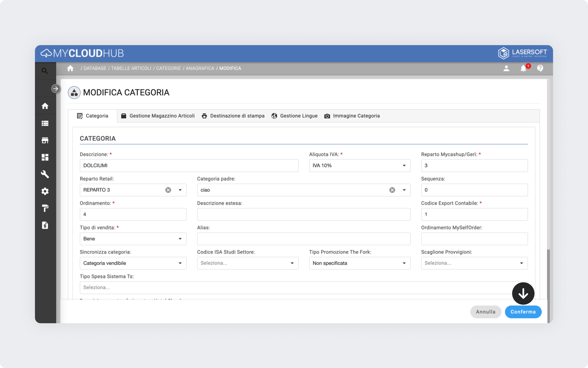Viewport: 588px width, 368px height.
Task: Clear the Categoria padre value
Action: click(392, 190)
